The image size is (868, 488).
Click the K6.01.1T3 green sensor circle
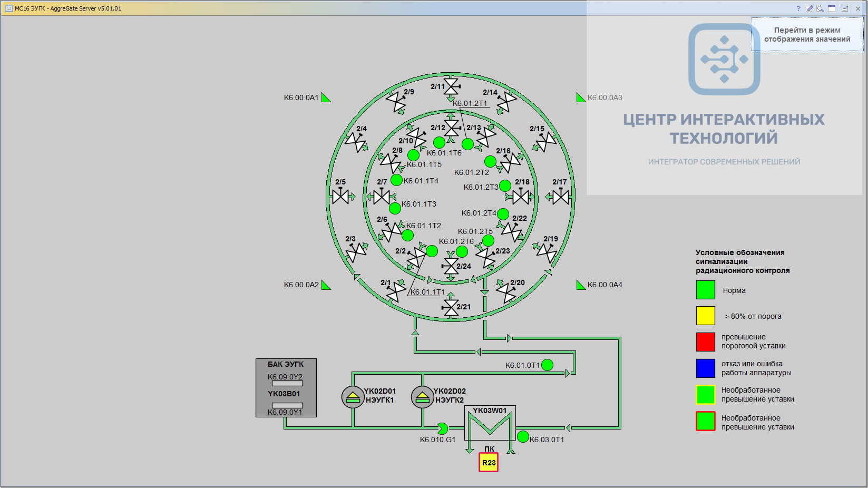click(395, 208)
